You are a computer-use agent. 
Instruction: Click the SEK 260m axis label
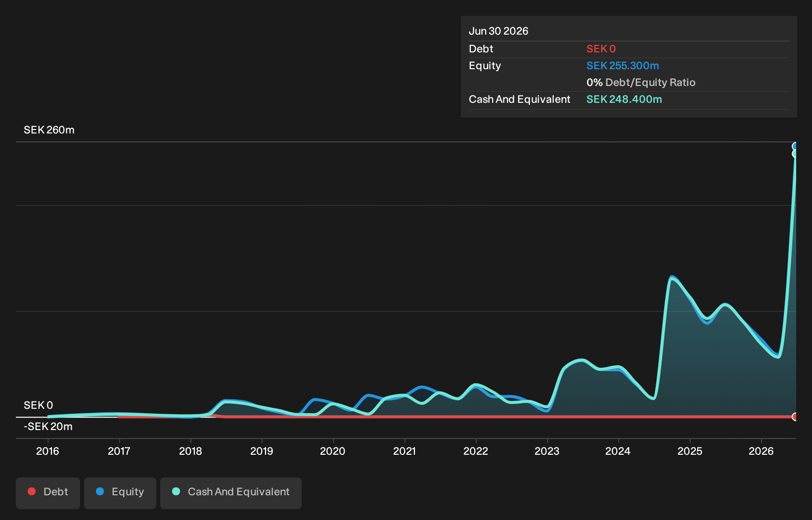(49, 130)
